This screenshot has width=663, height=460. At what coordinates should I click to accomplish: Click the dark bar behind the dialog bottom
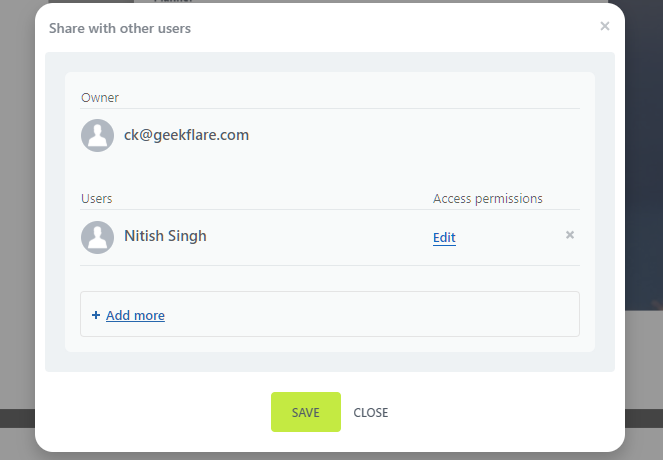tap(15, 418)
